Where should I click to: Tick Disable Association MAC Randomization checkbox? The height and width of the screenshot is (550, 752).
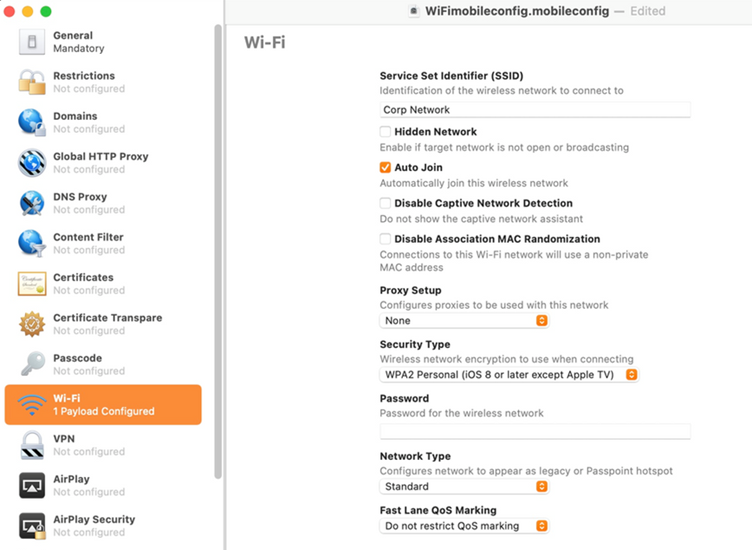click(385, 239)
